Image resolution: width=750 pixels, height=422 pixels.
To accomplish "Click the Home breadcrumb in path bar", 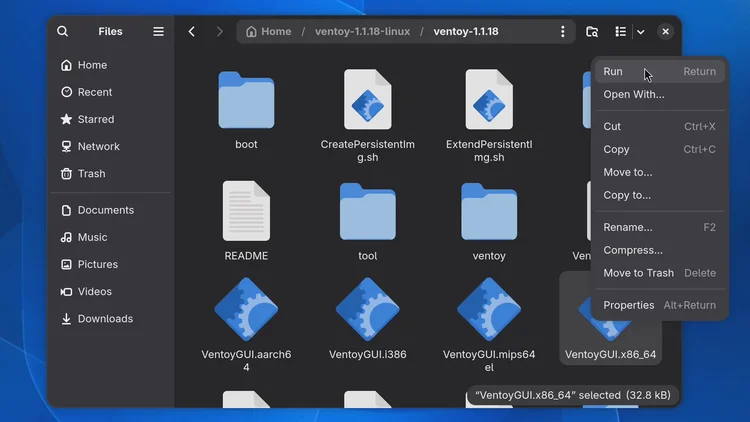I will pos(269,32).
